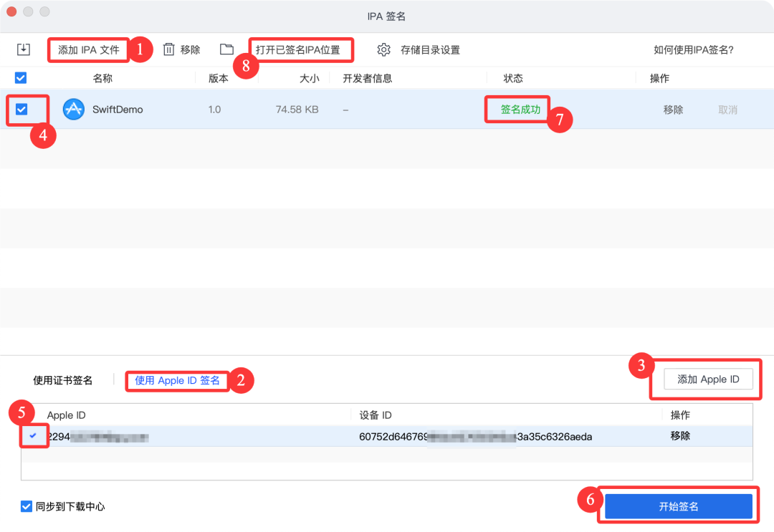Click the 打开已签名IPA位置 button
This screenshot has width=774, height=532.
(x=300, y=49)
